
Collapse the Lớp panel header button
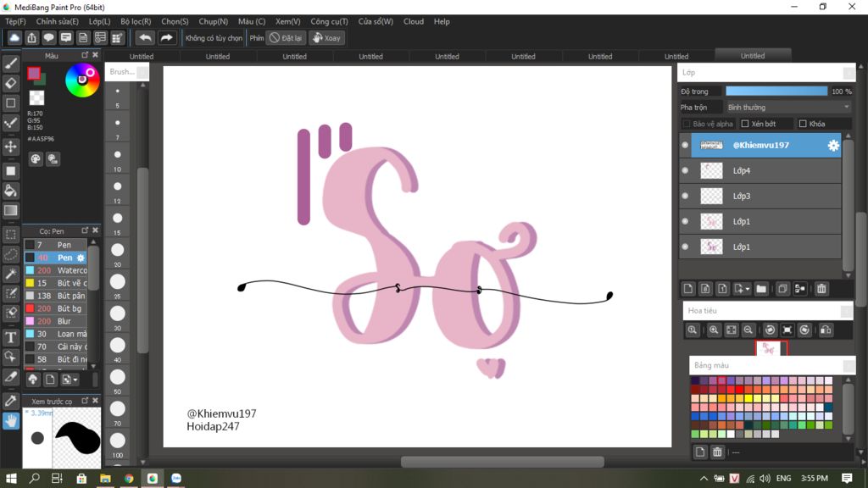[849, 73]
